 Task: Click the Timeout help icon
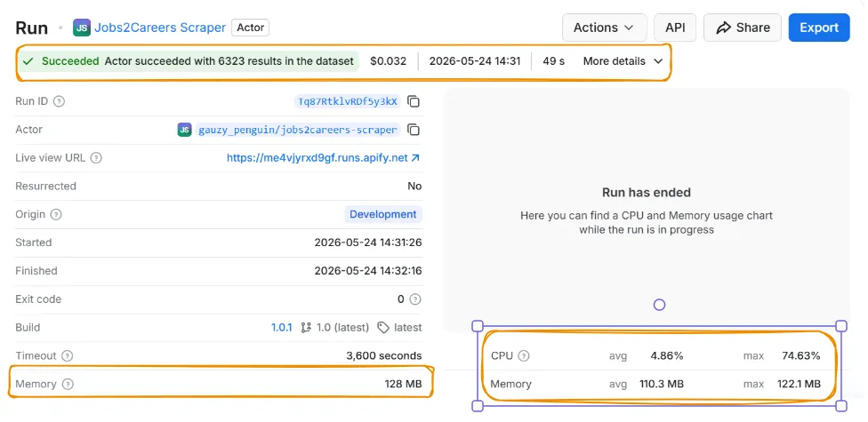[67, 355]
